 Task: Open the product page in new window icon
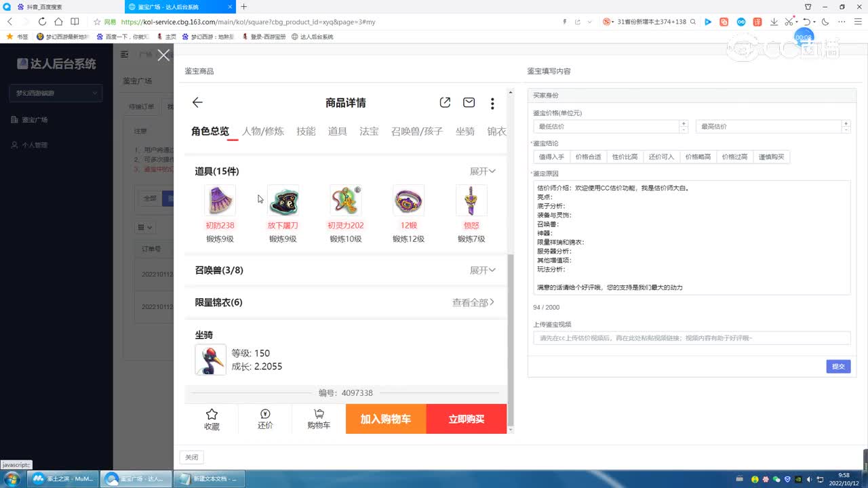(445, 102)
